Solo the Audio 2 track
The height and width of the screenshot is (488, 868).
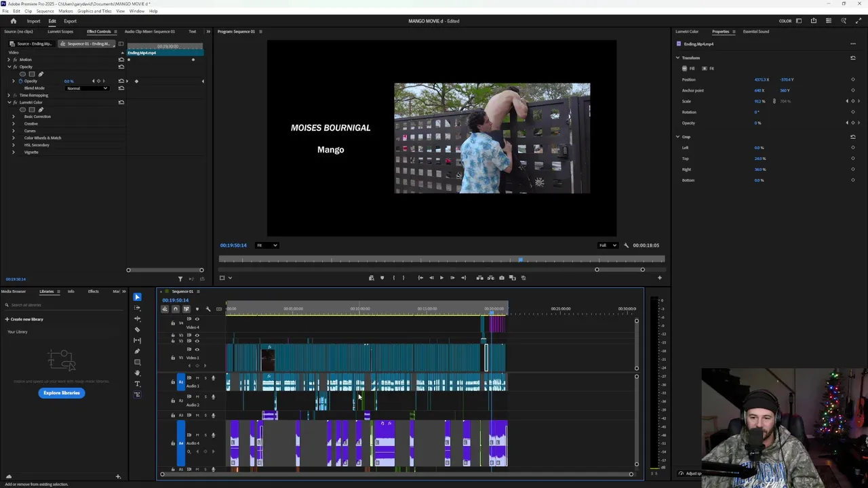pyautogui.click(x=205, y=396)
